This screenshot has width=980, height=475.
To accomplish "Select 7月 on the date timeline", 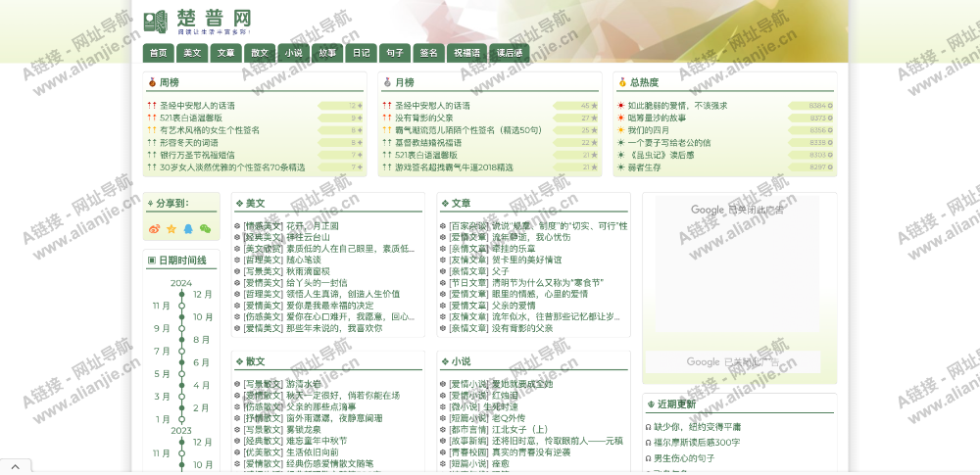I will click(162, 351).
